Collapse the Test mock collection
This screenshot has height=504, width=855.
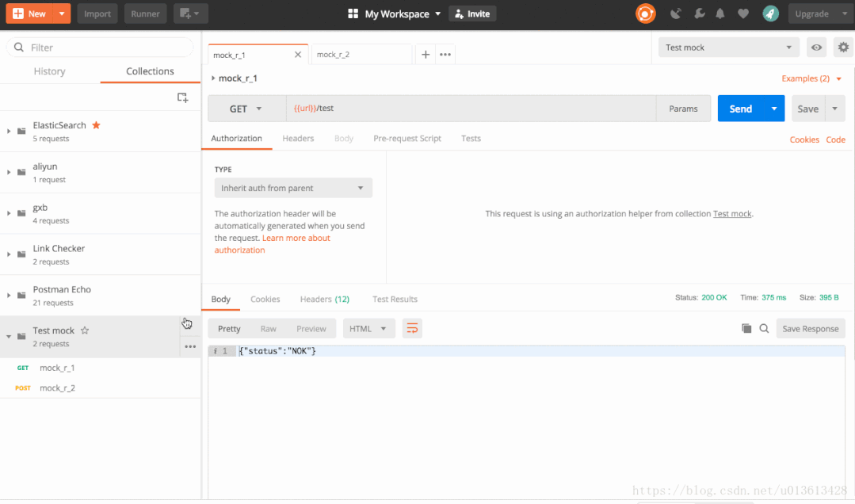8,337
